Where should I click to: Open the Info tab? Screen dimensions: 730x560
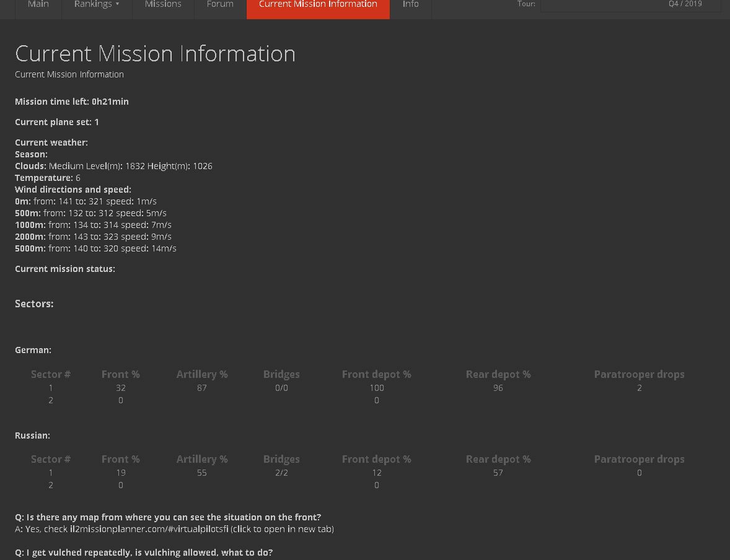point(411,5)
